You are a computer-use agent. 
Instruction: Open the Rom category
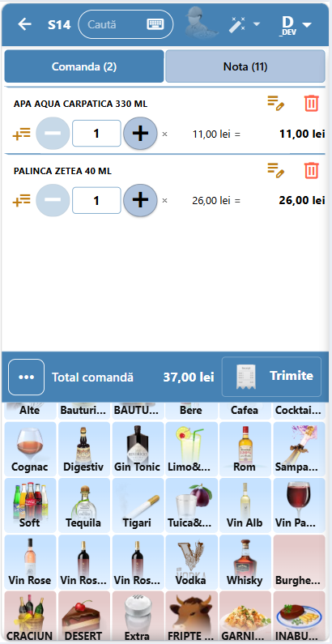click(245, 449)
